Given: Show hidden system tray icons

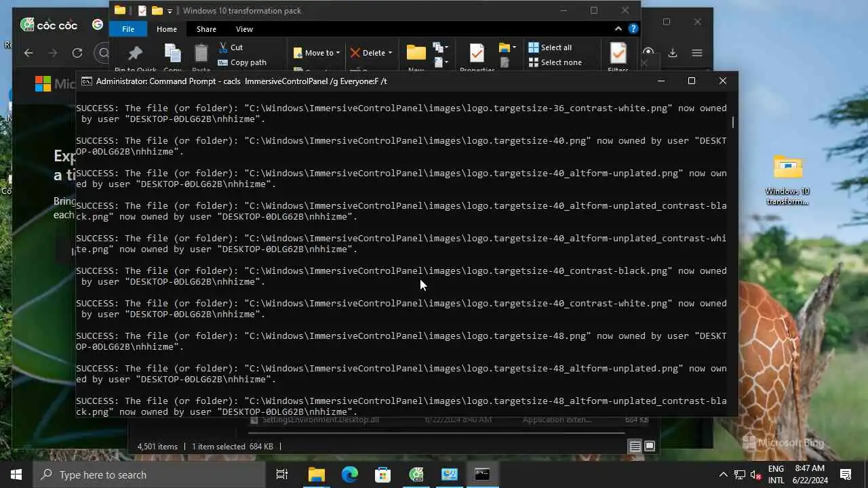Looking at the screenshot, I should (x=723, y=474).
